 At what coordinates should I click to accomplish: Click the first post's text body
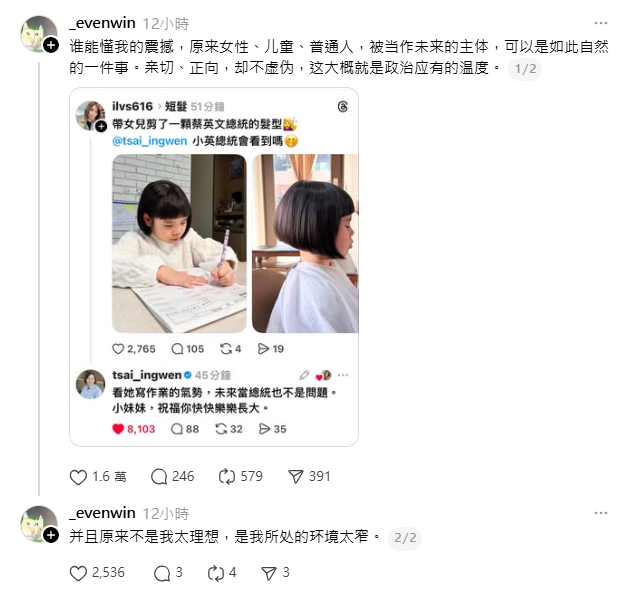click(338, 57)
